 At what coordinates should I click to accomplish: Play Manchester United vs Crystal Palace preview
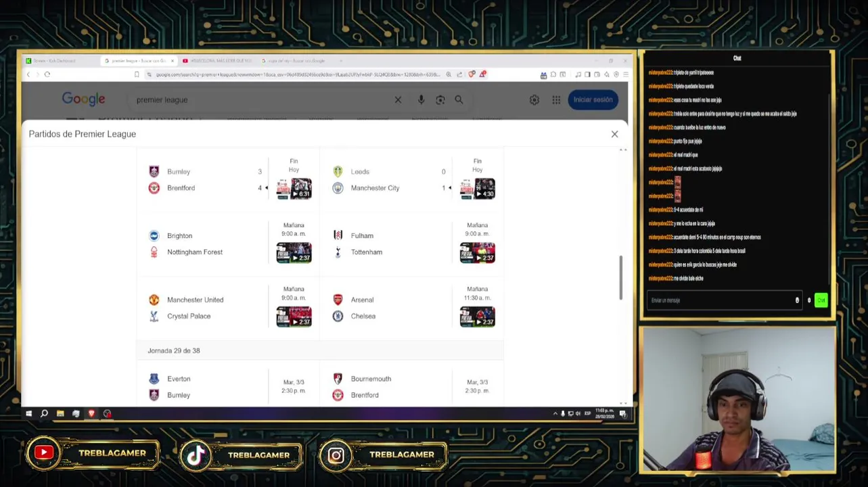click(x=294, y=317)
